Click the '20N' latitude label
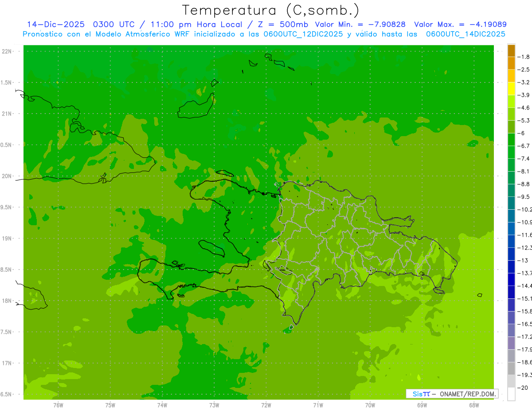This screenshot has height=411, width=532. tap(7, 176)
